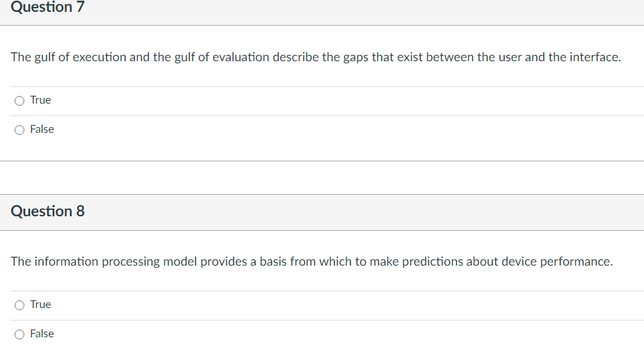Select False for Question 7
This screenshot has width=644, height=363.
pyautogui.click(x=19, y=130)
